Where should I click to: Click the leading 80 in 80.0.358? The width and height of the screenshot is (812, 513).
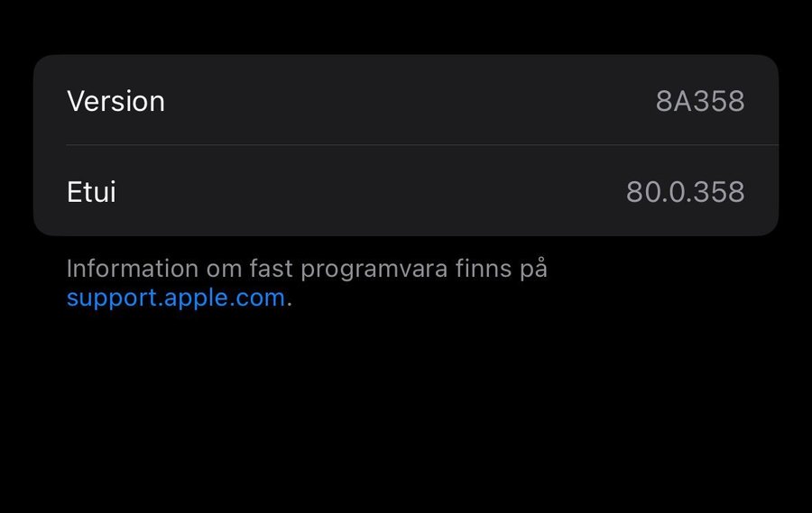(x=642, y=192)
